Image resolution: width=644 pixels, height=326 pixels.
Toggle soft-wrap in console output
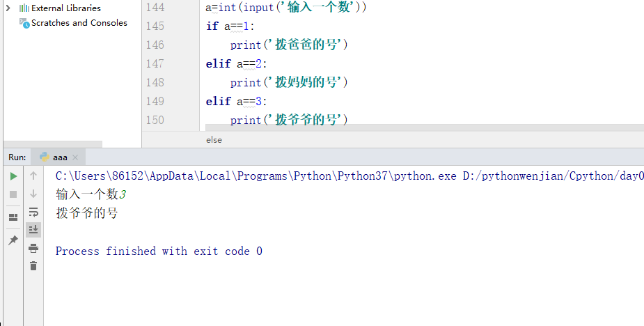[x=33, y=212]
